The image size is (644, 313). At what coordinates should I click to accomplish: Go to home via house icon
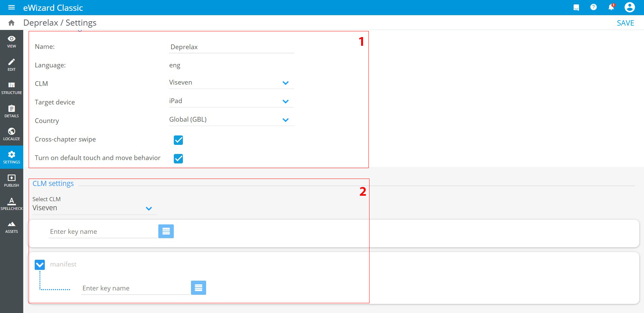pos(11,23)
